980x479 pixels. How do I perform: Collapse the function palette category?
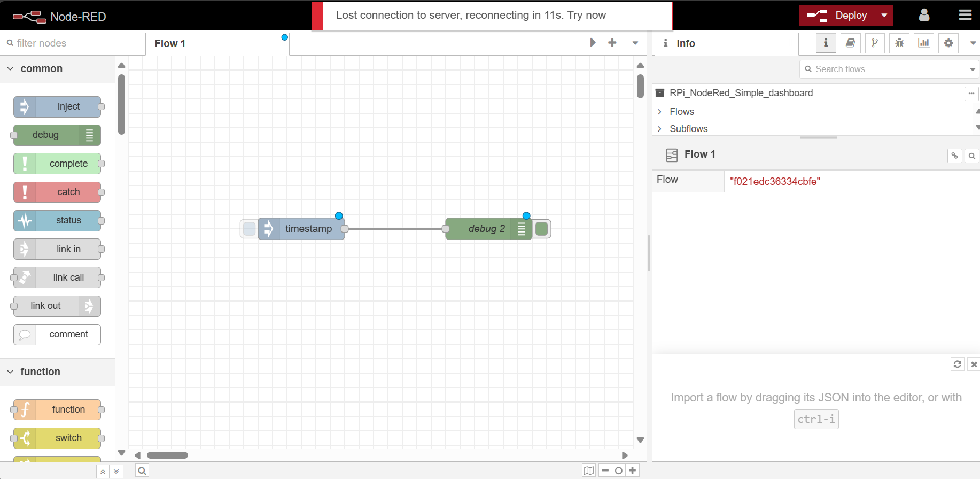(58, 372)
